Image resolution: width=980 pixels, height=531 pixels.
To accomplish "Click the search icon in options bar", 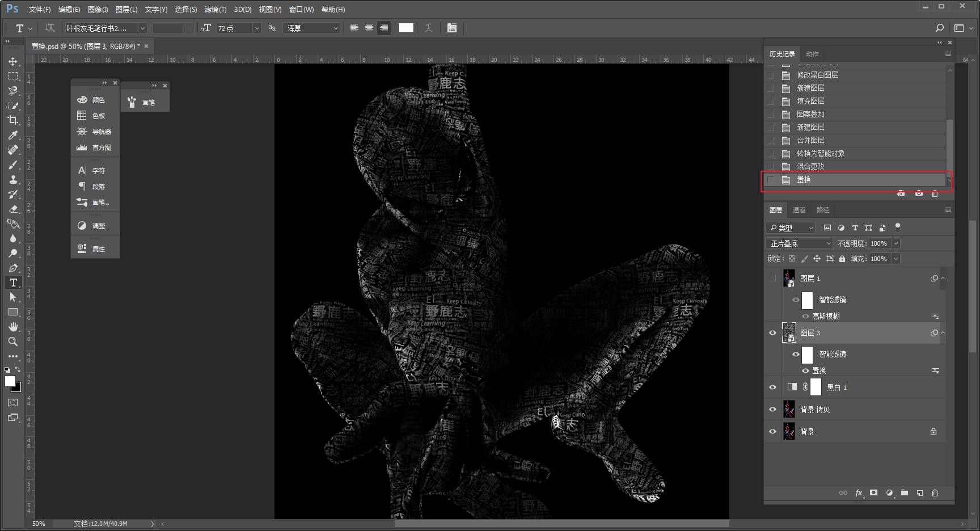I will point(940,28).
